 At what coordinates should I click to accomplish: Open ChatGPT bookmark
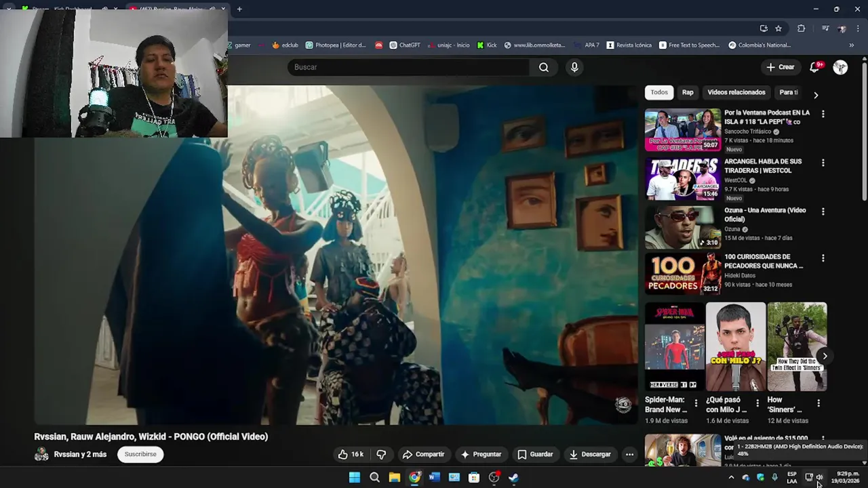(x=404, y=45)
